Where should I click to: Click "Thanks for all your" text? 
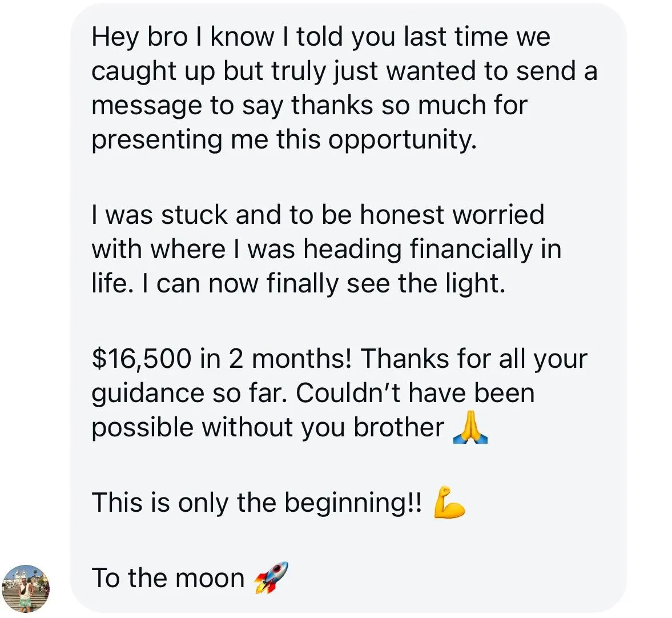[473, 359]
